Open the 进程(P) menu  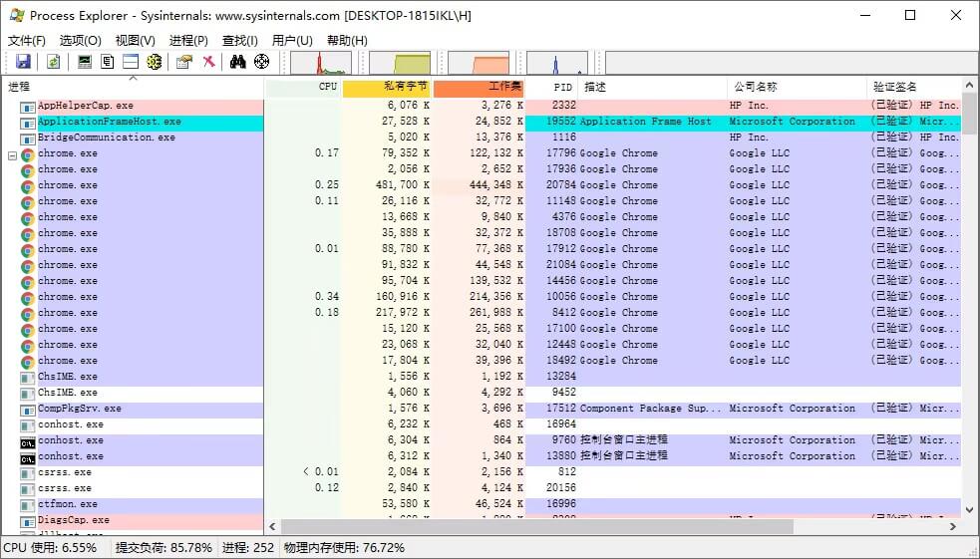(188, 41)
